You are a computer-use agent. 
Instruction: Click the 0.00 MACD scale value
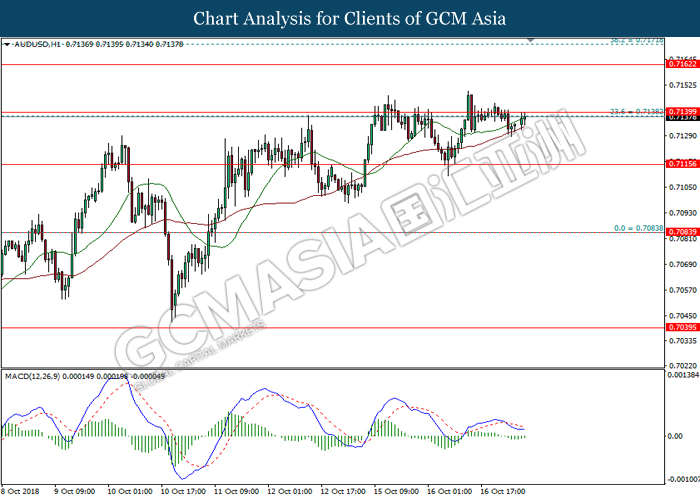tap(675, 436)
